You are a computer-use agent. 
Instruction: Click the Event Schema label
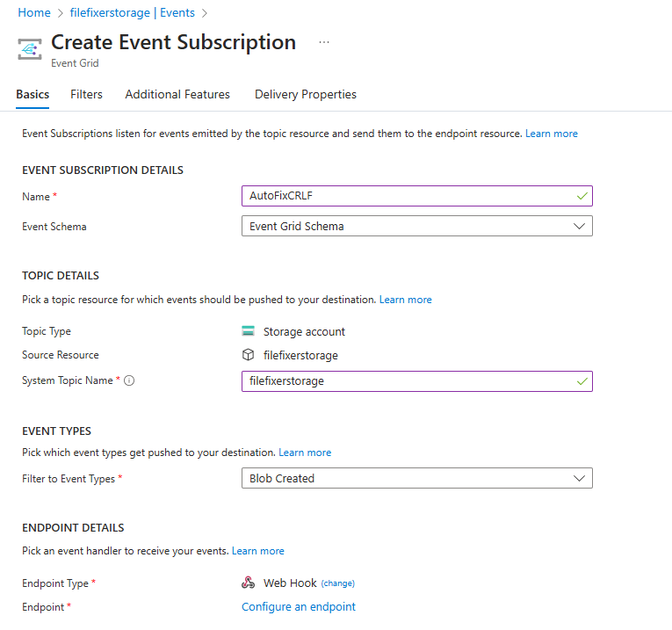54,227
